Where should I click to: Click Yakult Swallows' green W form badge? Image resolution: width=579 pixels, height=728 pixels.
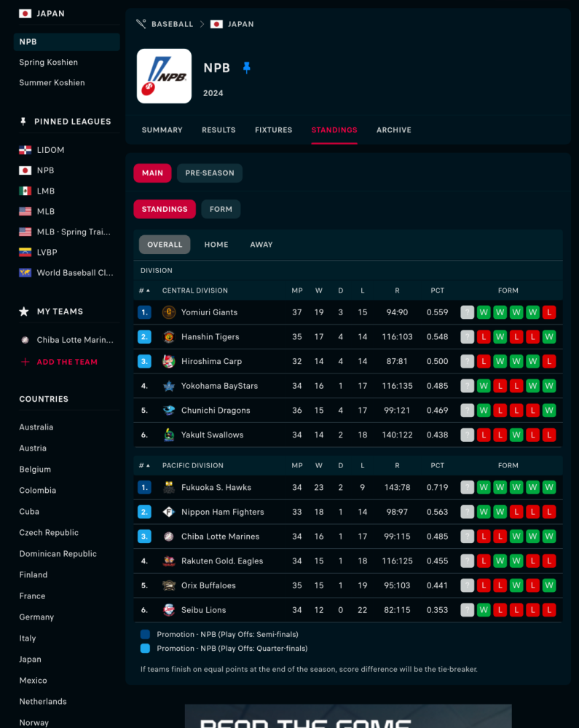[516, 435]
